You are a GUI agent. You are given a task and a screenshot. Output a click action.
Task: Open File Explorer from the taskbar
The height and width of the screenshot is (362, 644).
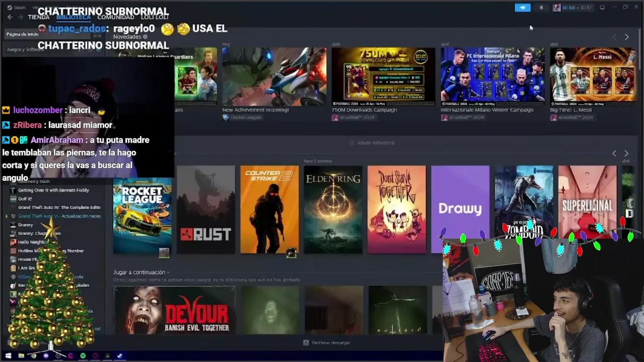[21, 355]
